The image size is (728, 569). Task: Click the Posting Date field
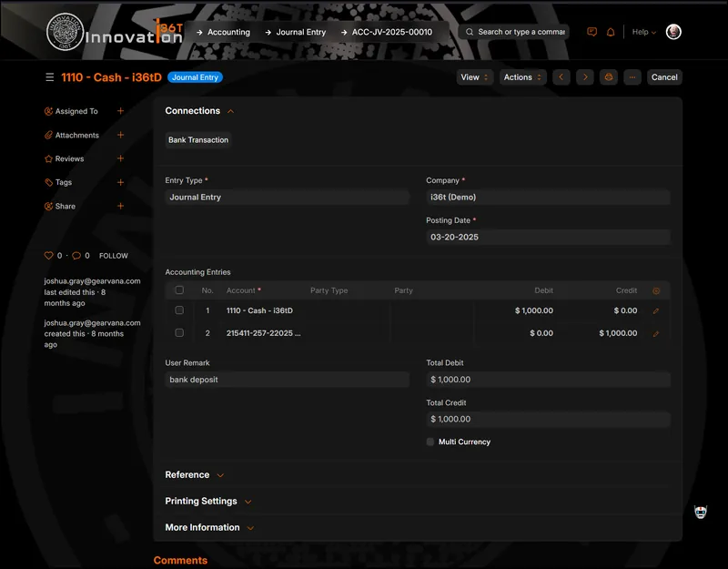tap(548, 237)
